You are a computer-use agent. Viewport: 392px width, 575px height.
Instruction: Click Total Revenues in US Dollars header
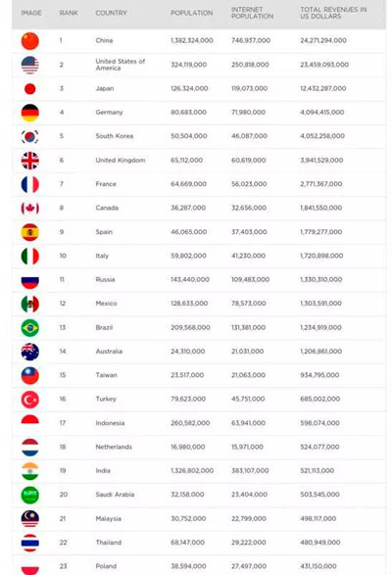[x=333, y=13]
